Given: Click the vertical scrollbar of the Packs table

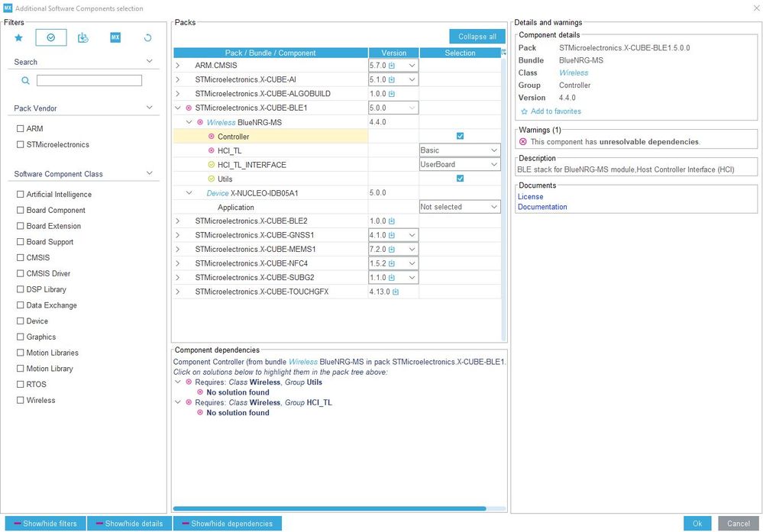Looking at the screenshot, I should click(x=503, y=199).
